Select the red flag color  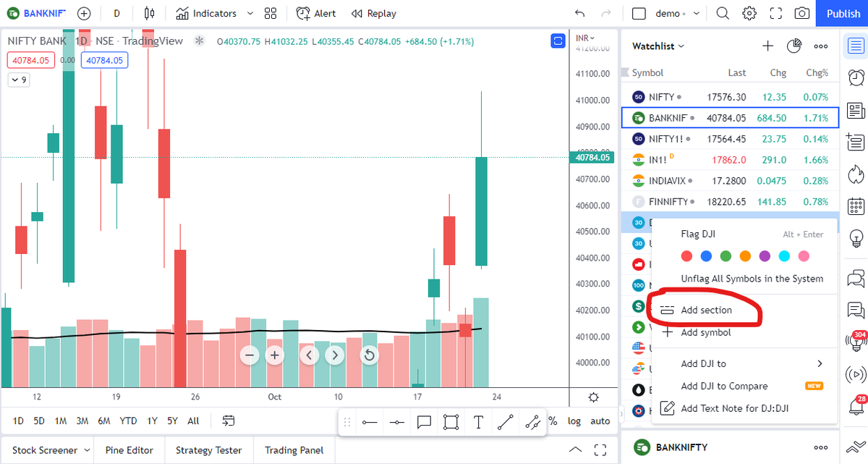[x=686, y=256]
